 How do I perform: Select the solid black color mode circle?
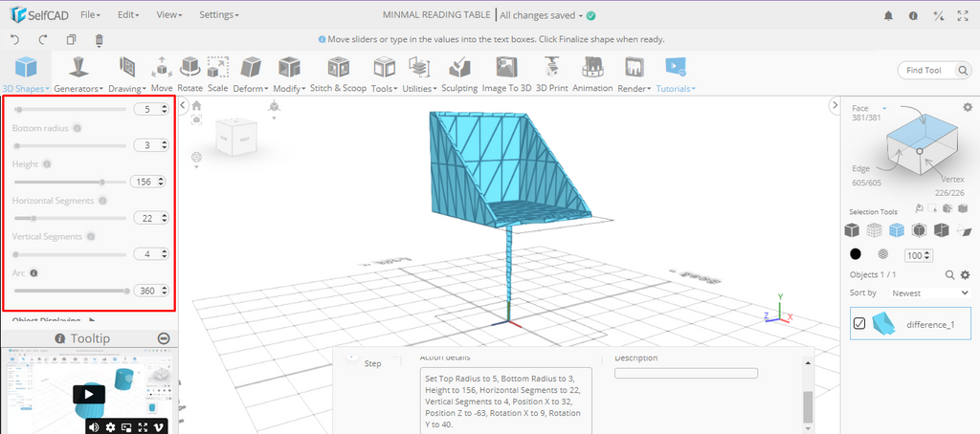pyautogui.click(x=855, y=255)
